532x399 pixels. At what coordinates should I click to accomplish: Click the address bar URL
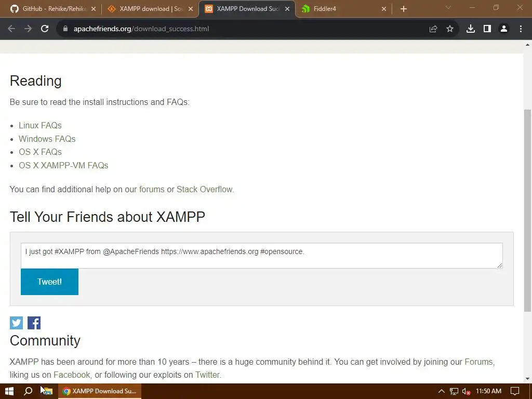pyautogui.click(x=141, y=29)
